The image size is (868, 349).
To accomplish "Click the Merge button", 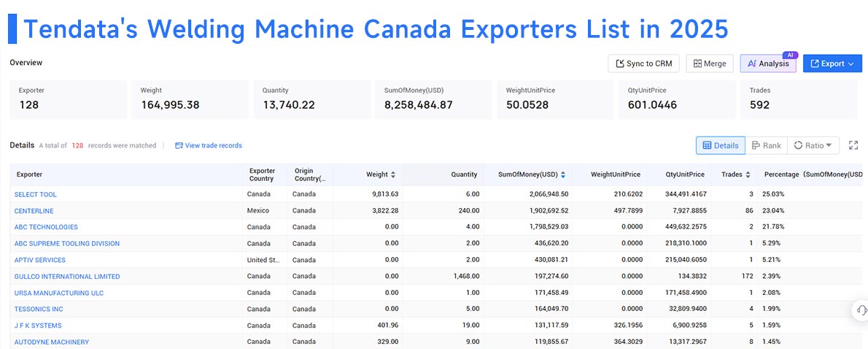I will [710, 64].
